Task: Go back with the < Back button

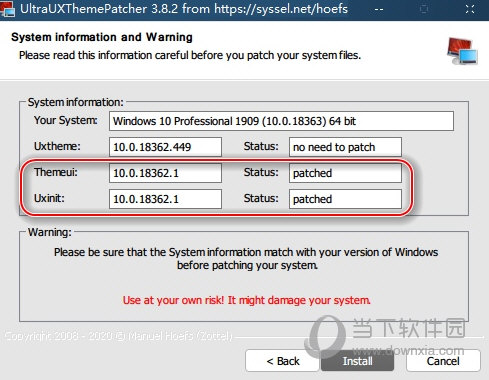Action: click(x=282, y=361)
